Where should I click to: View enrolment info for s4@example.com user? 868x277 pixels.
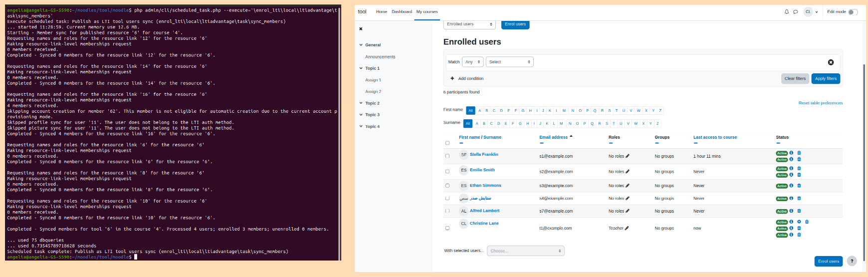(791, 198)
